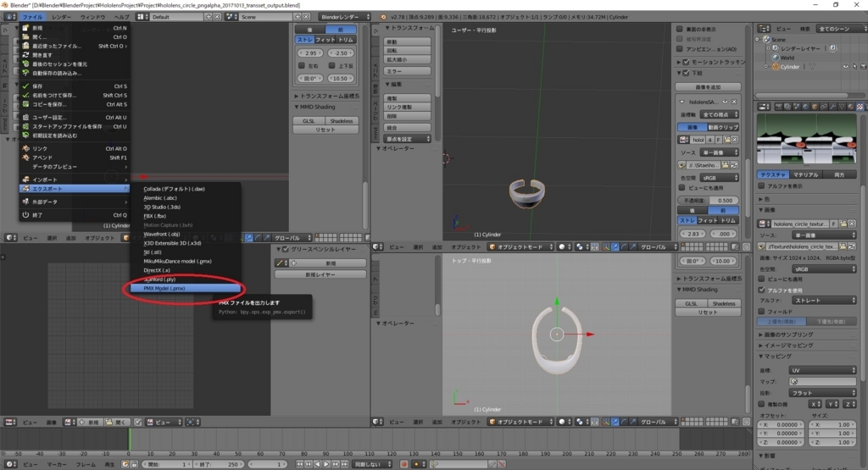The height and width of the screenshot is (470, 868).
Task: Toggle アルファを表示 checkbox
Action: tap(762, 186)
